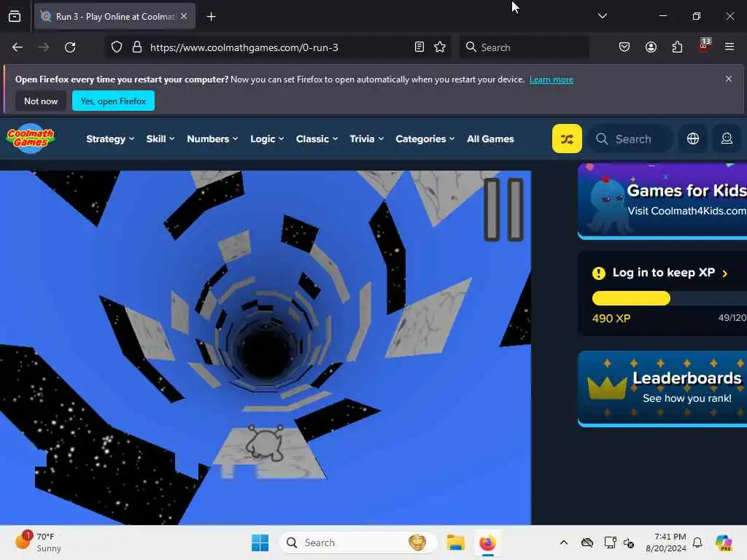The width and height of the screenshot is (747, 560).
Task: Expand the Numbers menu
Action: [212, 139]
